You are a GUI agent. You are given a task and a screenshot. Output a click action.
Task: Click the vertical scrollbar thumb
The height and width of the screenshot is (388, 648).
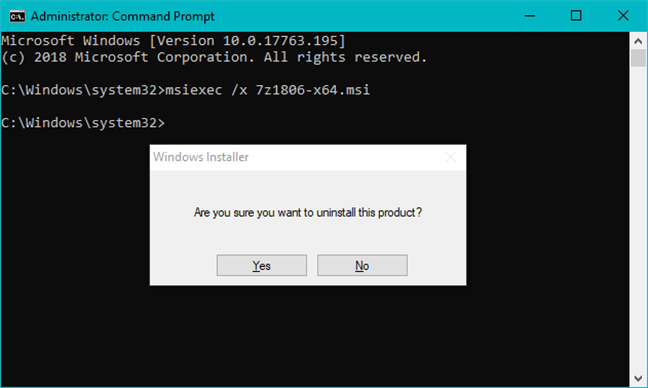pos(638,58)
